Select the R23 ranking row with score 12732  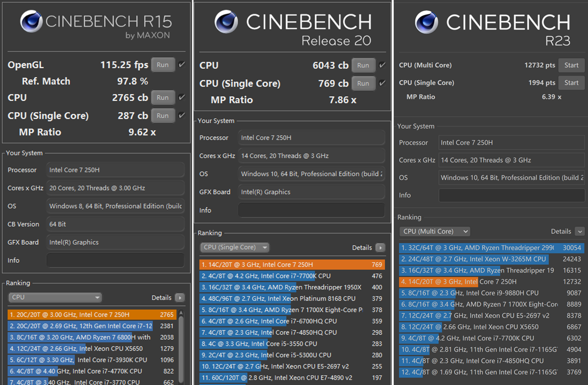click(x=491, y=281)
